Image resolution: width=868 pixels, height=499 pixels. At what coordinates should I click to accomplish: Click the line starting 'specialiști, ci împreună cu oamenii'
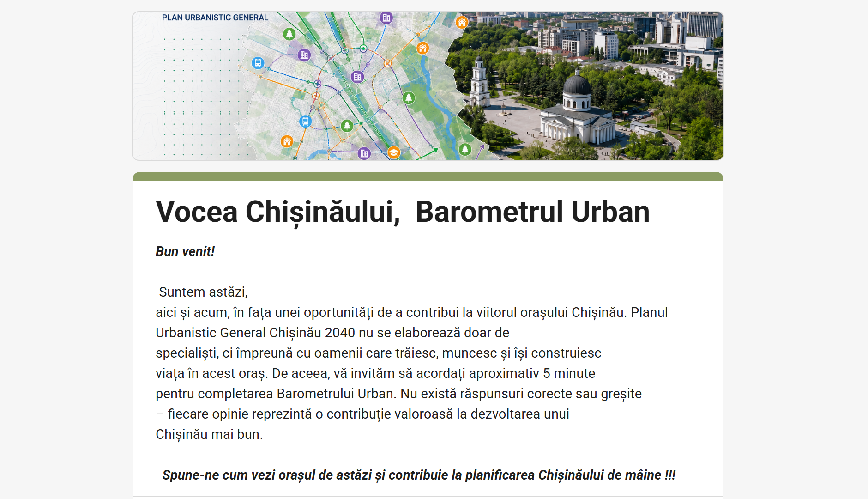click(378, 353)
